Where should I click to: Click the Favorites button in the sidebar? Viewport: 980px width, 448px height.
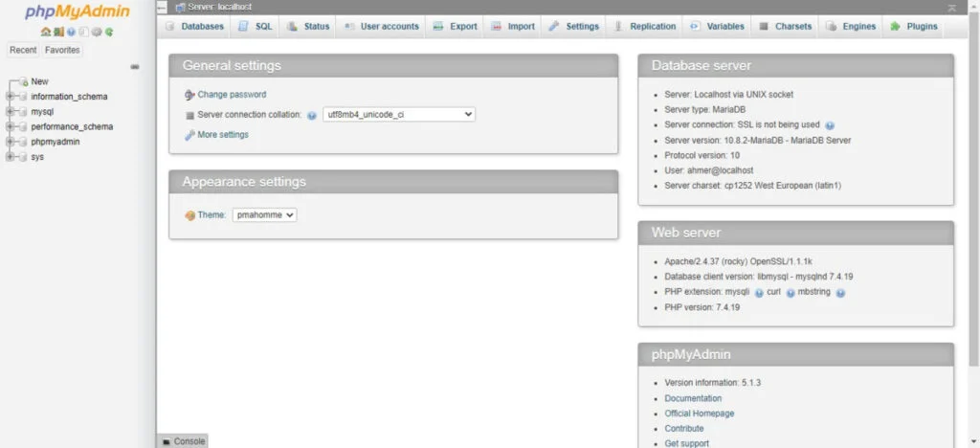pos(62,50)
